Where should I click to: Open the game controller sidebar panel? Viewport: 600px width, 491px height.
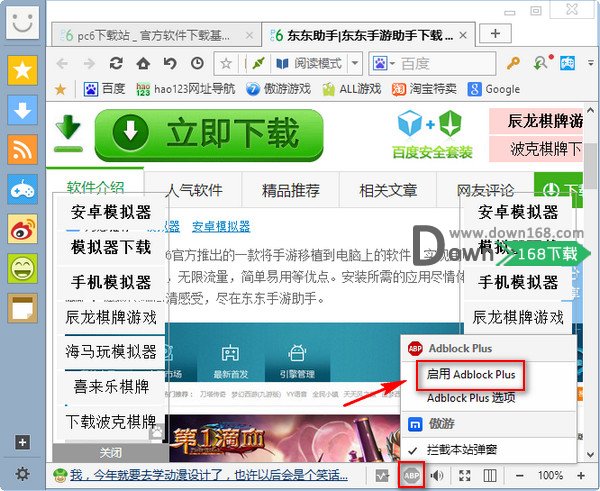coord(22,189)
